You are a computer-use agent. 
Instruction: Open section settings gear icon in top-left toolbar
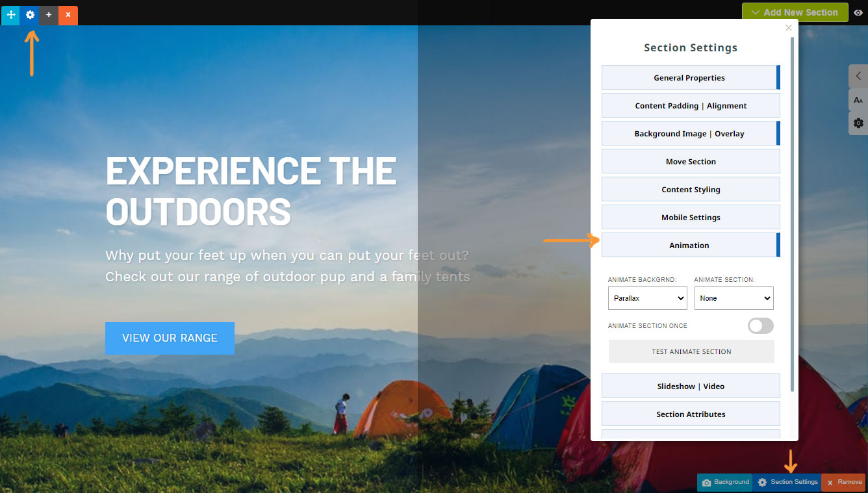tap(29, 15)
